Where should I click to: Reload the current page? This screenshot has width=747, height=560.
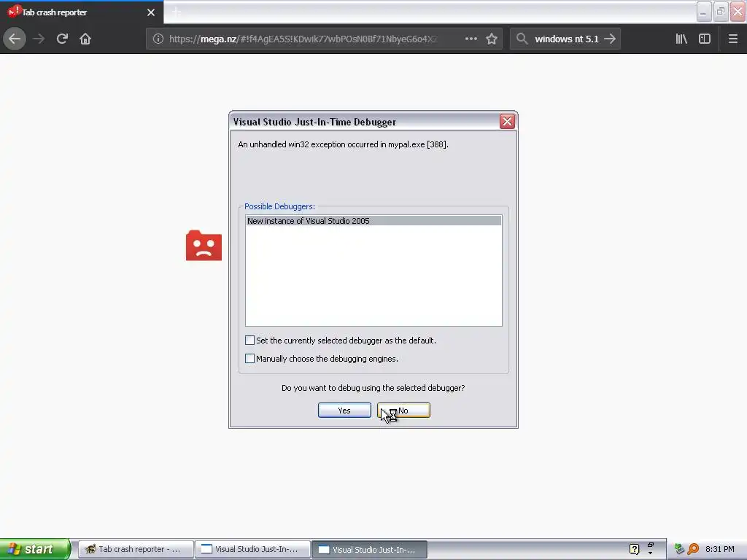coord(62,39)
